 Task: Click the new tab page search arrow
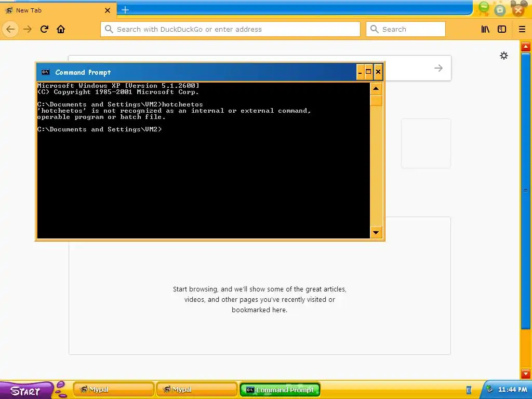(438, 68)
